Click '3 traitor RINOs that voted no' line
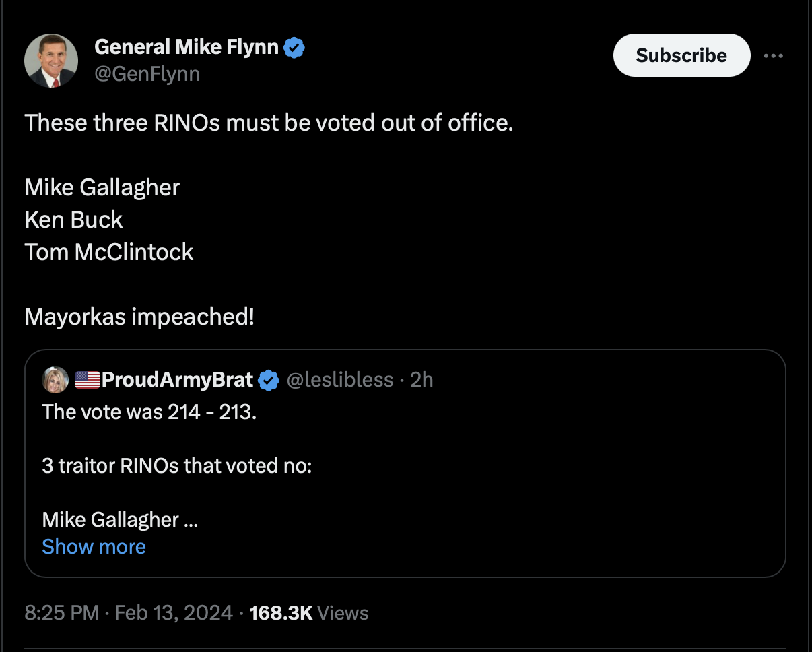This screenshot has height=652, width=812. 176,465
